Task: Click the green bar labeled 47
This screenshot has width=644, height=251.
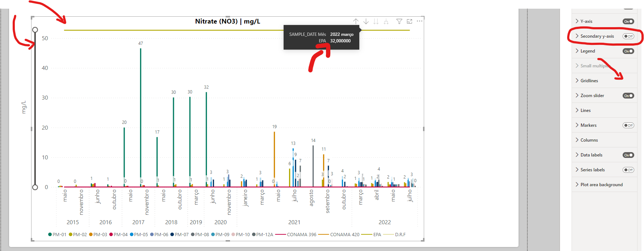Action: pos(141,118)
